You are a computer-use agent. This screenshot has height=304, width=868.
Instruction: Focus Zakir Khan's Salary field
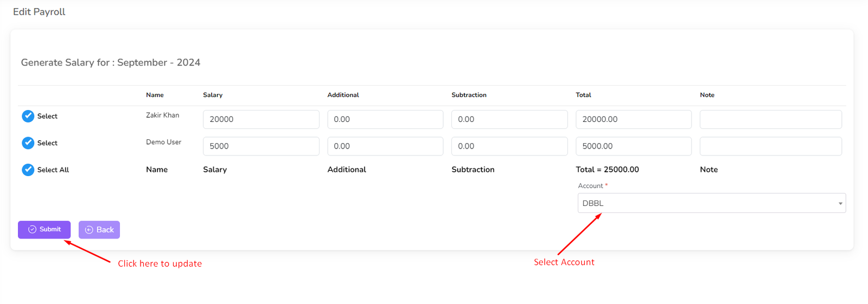pos(261,119)
